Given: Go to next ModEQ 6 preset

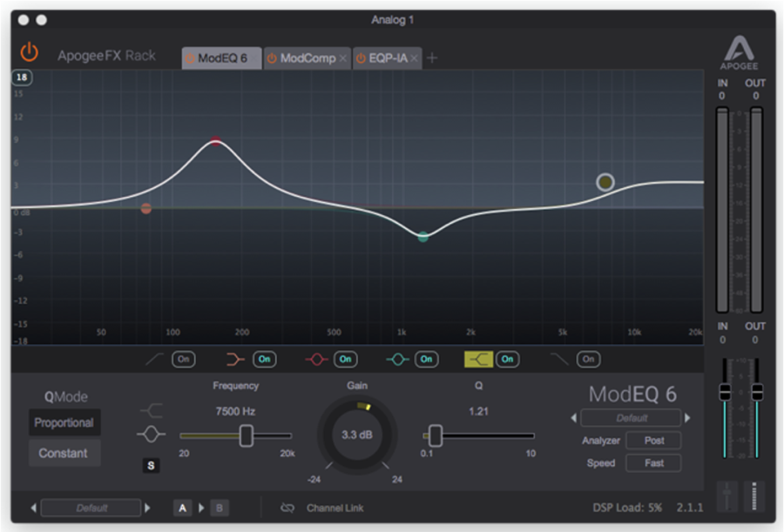Looking at the screenshot, I should (x=687, y=418).
